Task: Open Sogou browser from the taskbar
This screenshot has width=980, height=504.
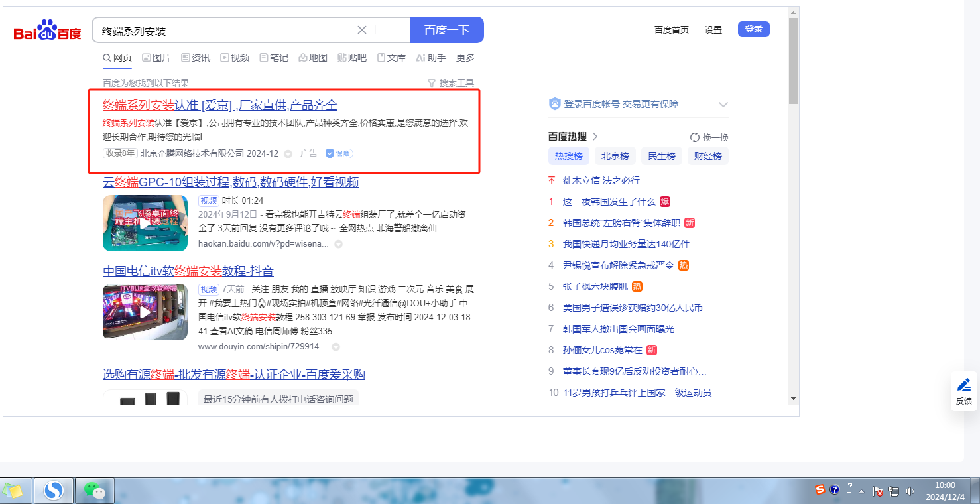Action: coord(53,491)
